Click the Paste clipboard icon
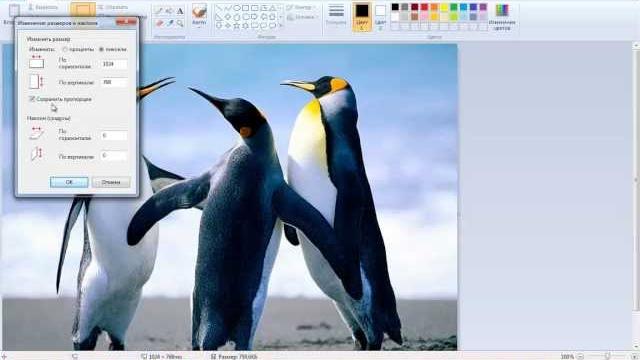Viewport: 640px width, 360px height. [x=14, y=10]
